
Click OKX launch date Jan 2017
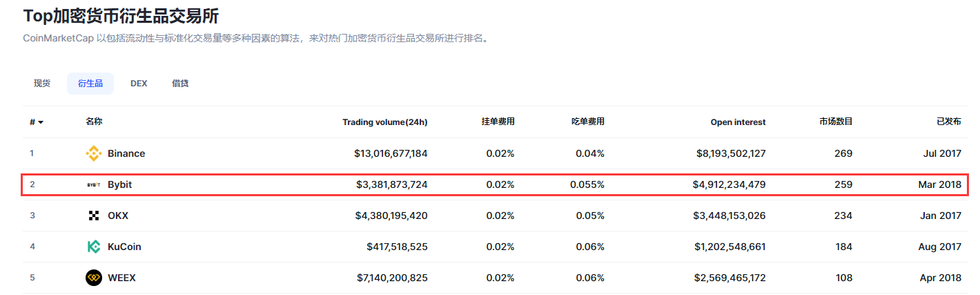click(941, 216)
